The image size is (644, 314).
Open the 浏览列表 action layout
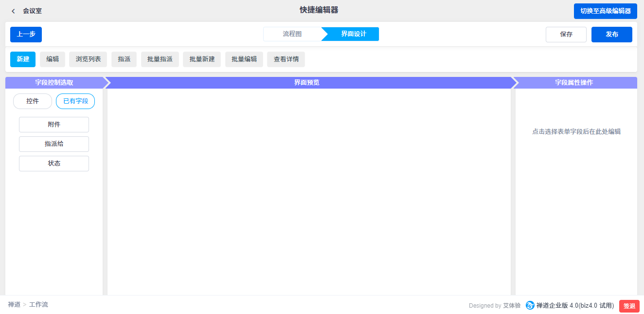coord(88,59)
